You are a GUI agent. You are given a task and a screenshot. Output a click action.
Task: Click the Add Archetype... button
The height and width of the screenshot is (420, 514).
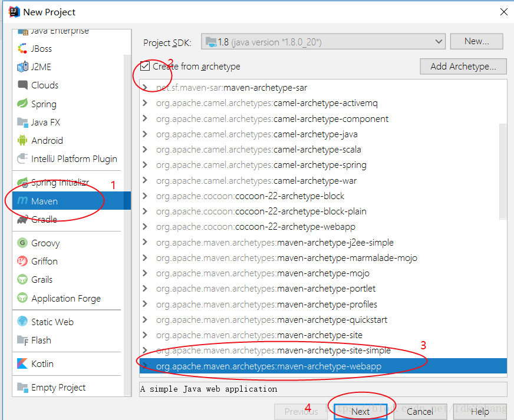(463, 67)
